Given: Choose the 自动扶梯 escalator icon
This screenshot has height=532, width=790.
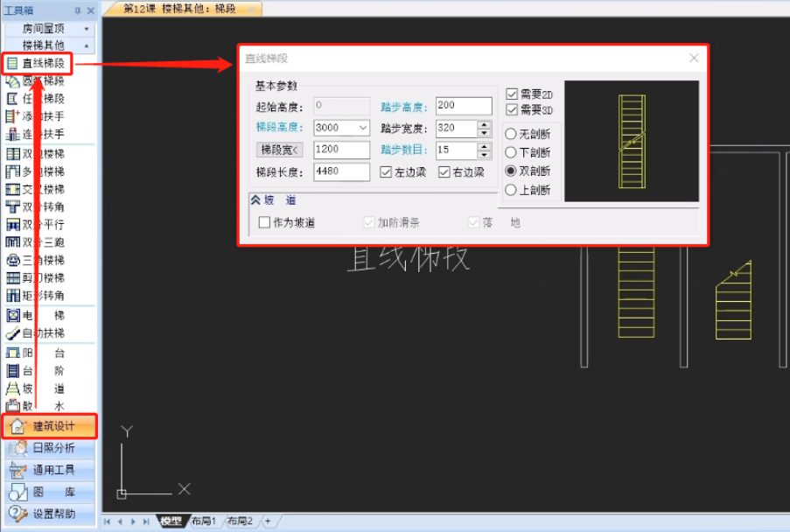Looking at the screenshot, I should pos(12,333).
